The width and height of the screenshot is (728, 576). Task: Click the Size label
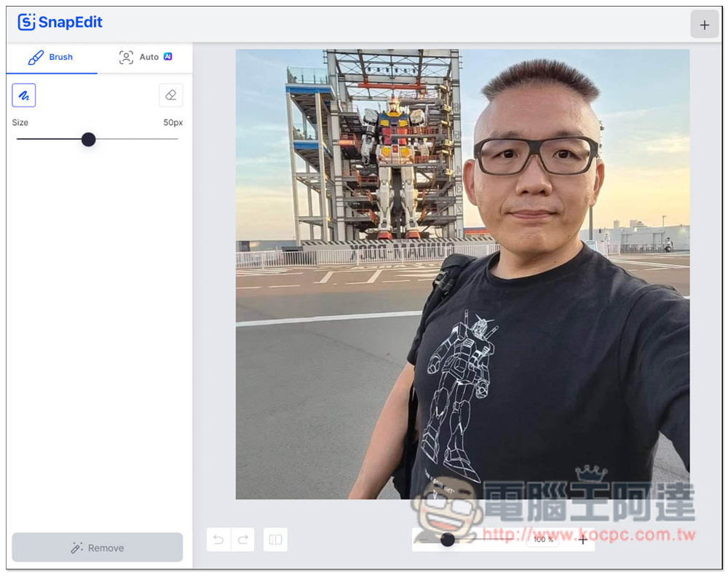click(20, 122)
